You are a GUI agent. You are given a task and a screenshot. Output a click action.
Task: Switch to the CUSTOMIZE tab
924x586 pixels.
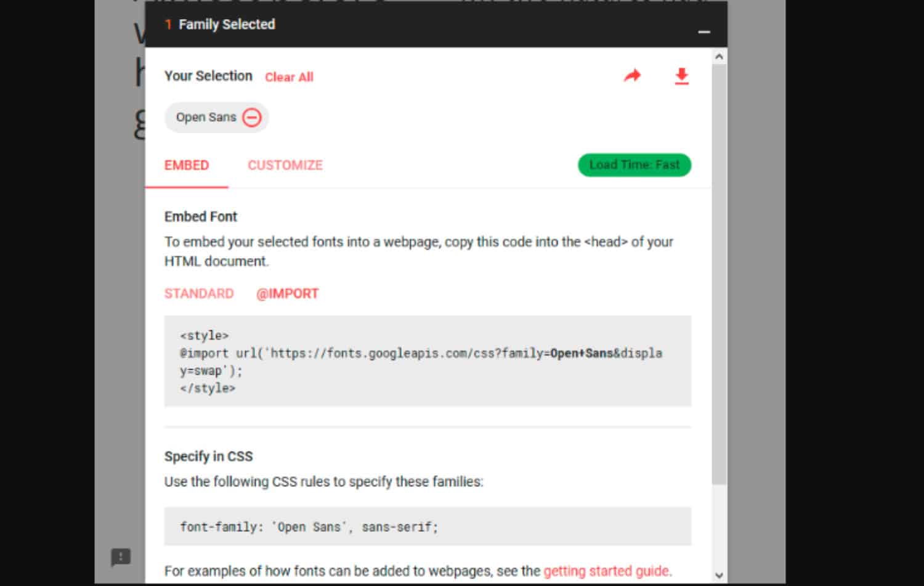[285, 165]
